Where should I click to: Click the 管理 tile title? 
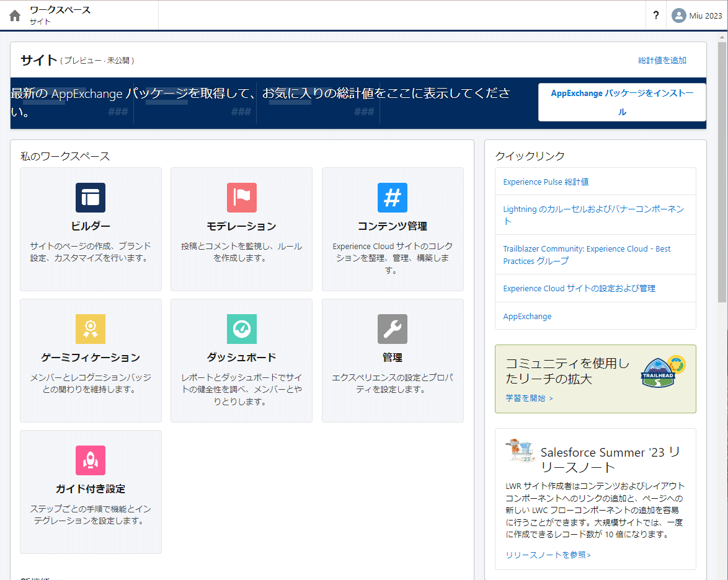pyautogui.click(x=393, y=358)
